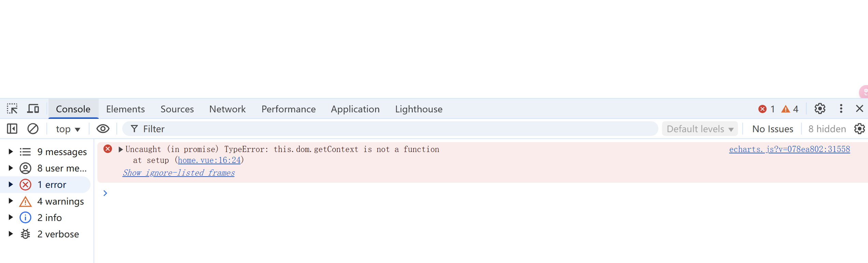
Task: Activate the inspect element picker icon
Action: coord(12,109)
